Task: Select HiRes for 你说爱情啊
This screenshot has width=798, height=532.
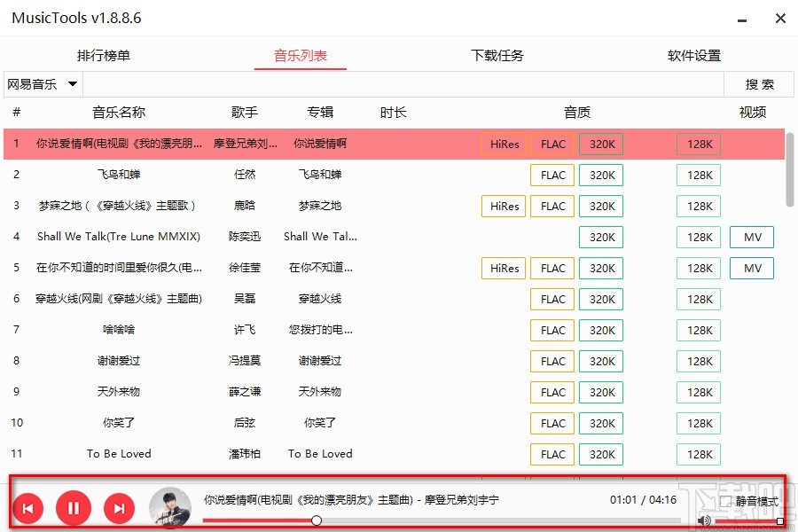Action: [503, 144]
